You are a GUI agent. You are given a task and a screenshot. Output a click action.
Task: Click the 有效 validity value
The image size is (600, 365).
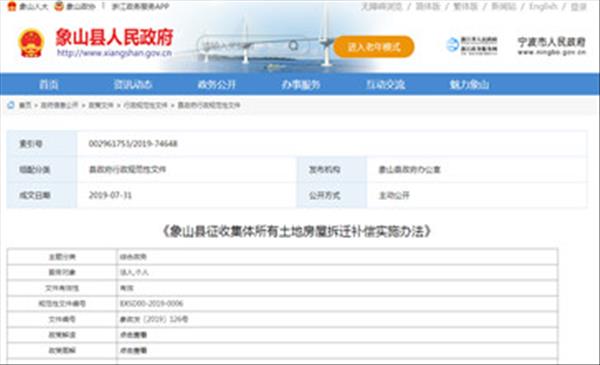[x=127, y=288]
